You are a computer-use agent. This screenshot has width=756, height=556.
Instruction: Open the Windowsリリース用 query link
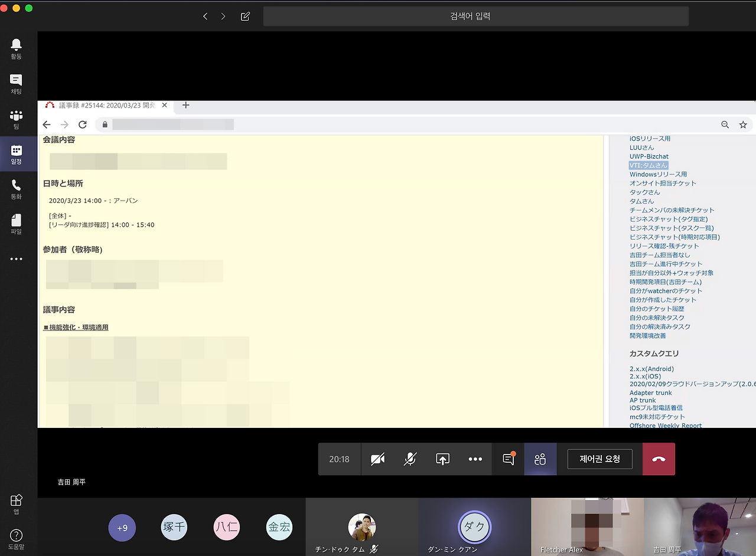(658, 174)
